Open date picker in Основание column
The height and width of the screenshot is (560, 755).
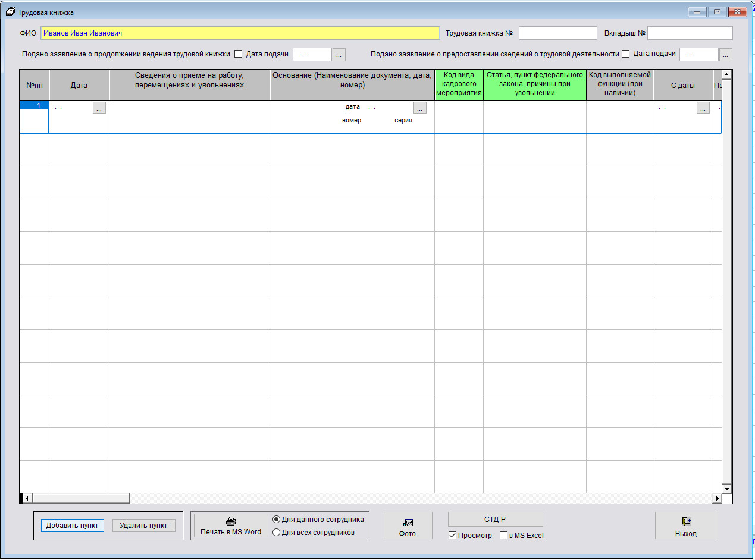click(420, 108)
